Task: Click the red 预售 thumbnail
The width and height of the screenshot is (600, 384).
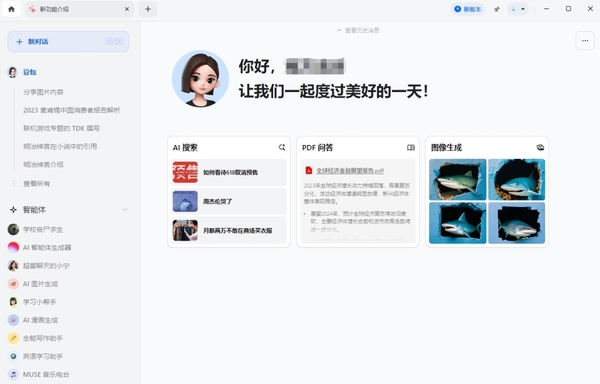Action: [x=185, y=172]
